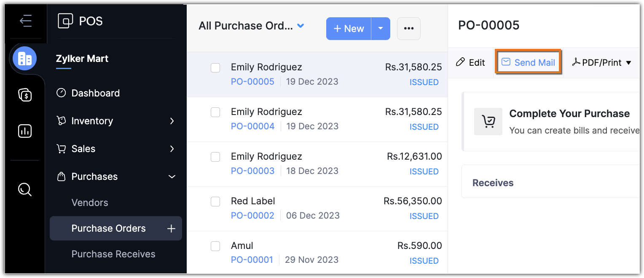The image size is (644, 278).
Task: Open the three-dots more options button
Action: [x=408, y=29]
